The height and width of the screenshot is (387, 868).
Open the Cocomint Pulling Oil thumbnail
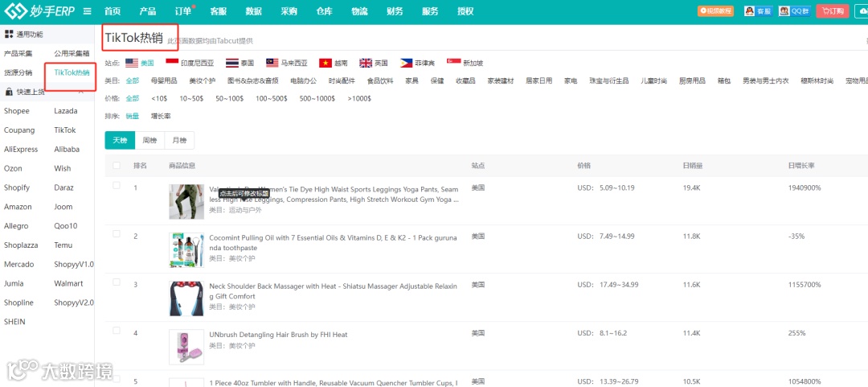[186, 250]
